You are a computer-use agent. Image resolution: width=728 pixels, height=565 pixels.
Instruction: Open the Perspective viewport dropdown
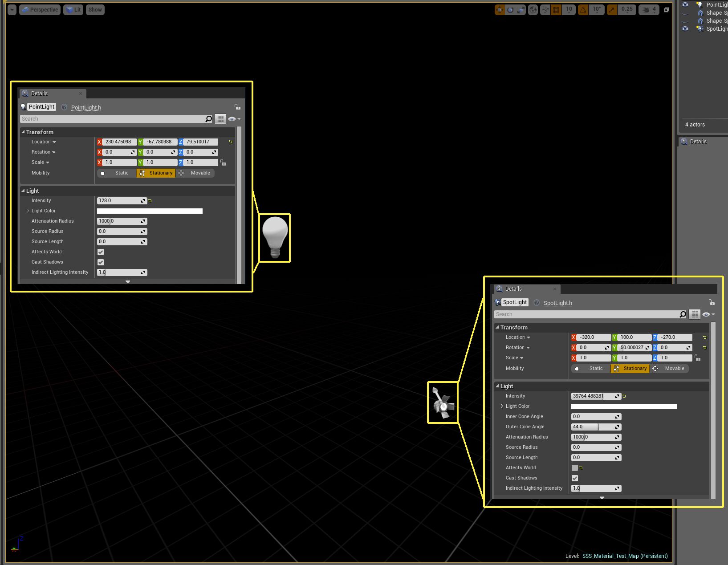40,9
